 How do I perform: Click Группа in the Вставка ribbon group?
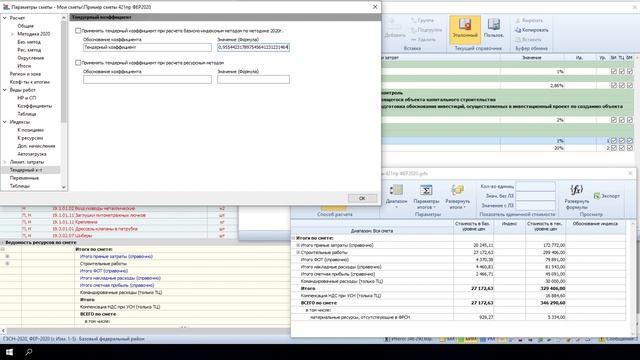[x=422, y=20]
